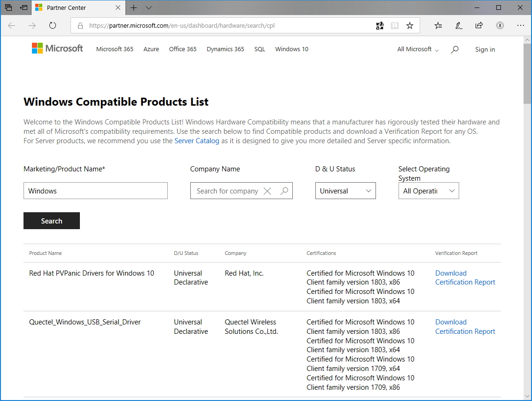Open the Share panel
This screenshot has width=532, height=401.
[479, 25]
